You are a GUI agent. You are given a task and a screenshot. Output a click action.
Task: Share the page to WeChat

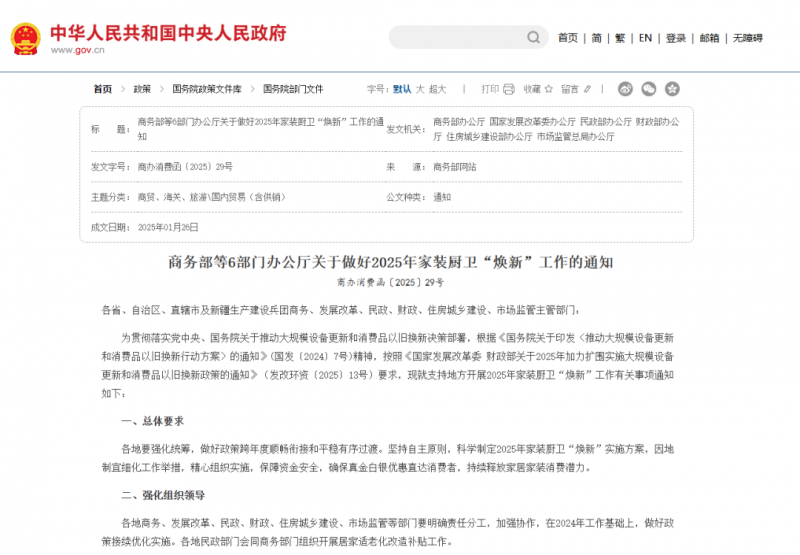(649, 89)
